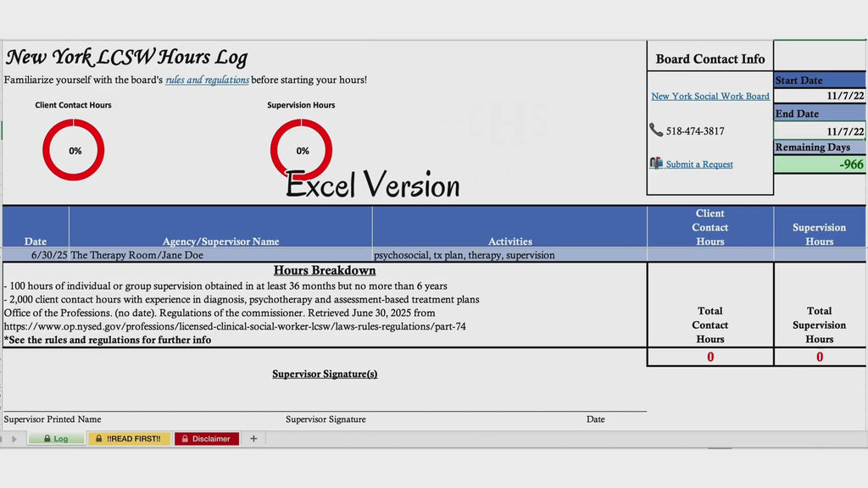Click the Start Date label cell
The width and height of the screenshot is (868, 488).
[x=820, y=80]
